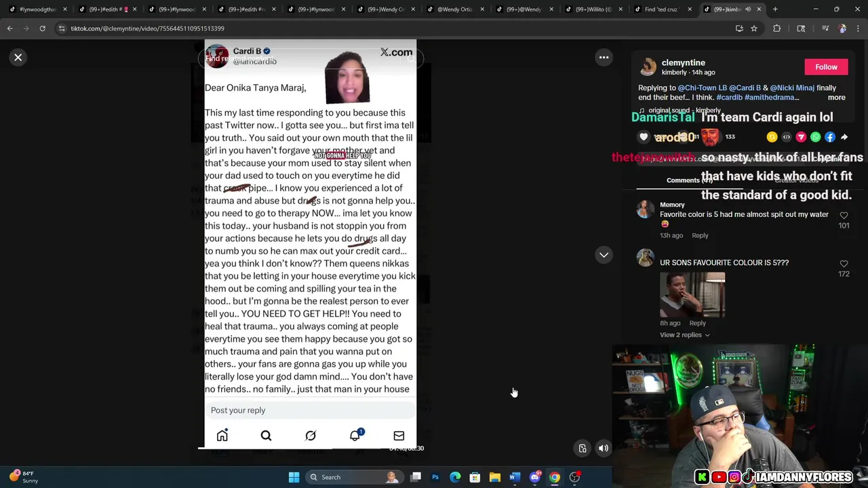Viewport: 868px width, 488px height.
Task: Expand the caption with 'more'
Action: click(836, 98)
